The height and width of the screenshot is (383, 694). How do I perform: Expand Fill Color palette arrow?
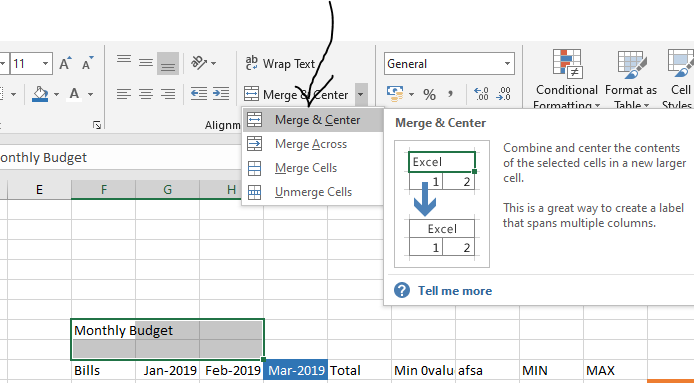[56, 94]
